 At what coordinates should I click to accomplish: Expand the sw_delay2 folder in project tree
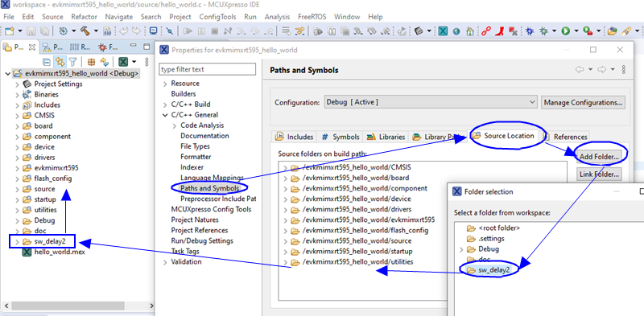click(17, 241)
